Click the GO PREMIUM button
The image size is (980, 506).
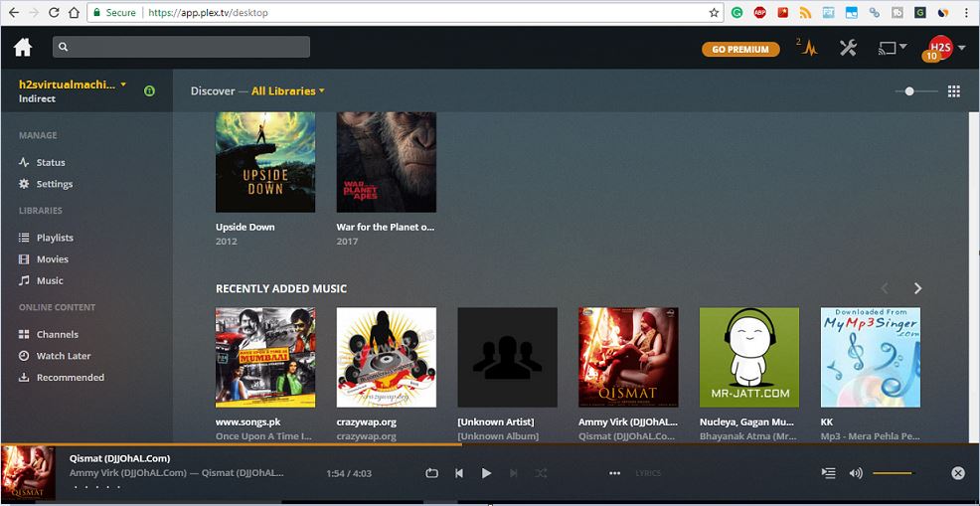tap(740, 50)
